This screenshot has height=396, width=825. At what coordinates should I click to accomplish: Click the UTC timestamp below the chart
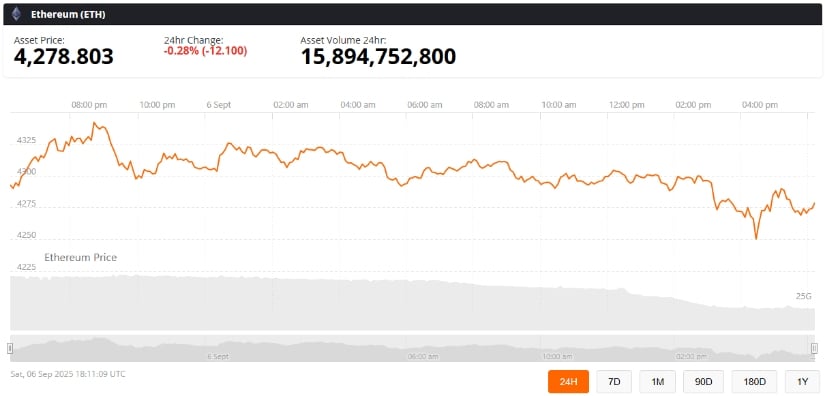[68, 374]
